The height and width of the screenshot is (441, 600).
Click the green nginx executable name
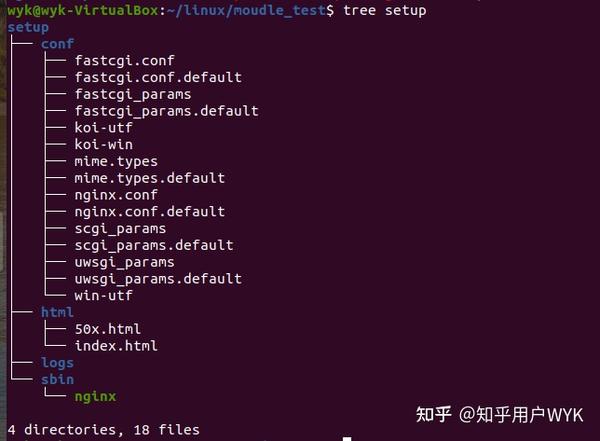point(95,397)
